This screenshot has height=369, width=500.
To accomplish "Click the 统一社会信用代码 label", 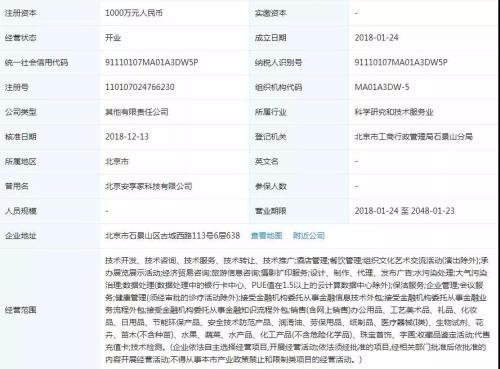I will pos(36,62).
